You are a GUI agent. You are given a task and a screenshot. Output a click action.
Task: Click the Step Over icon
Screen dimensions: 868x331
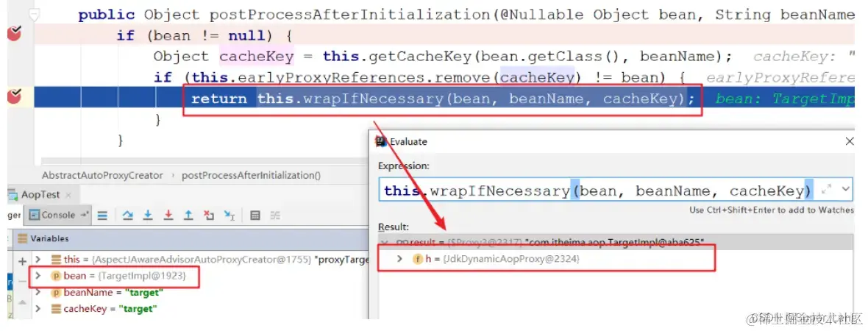pos(127,216)
